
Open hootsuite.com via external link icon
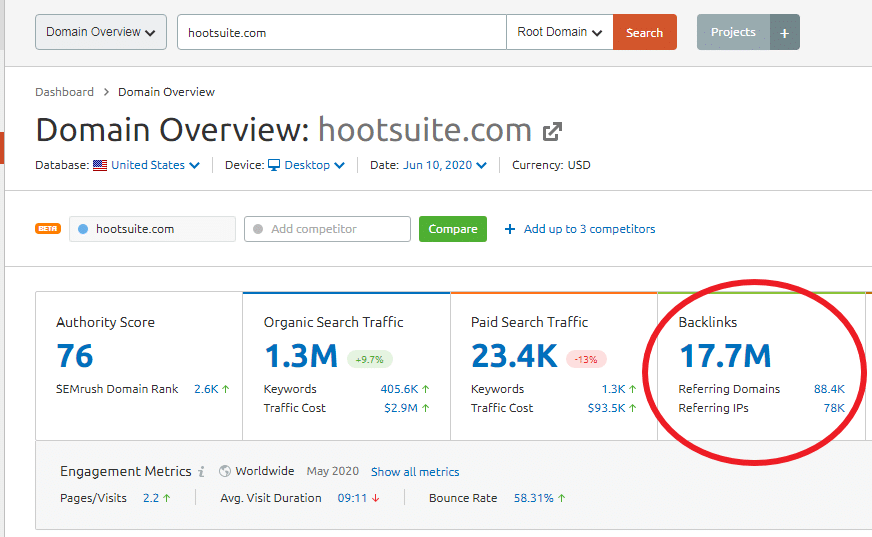(552, 132)
